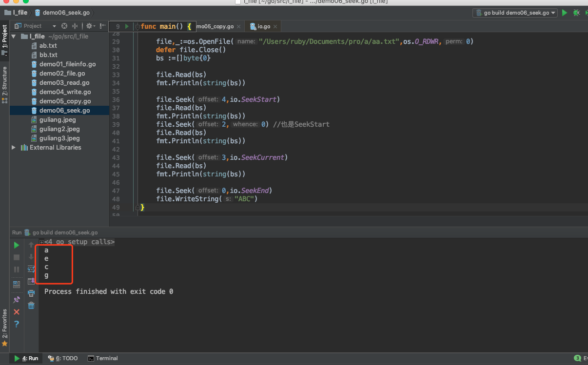This screenshot has height=365, width=588.
Task: Pin the Run tab using the pin icon
Action: coord(17,300)
